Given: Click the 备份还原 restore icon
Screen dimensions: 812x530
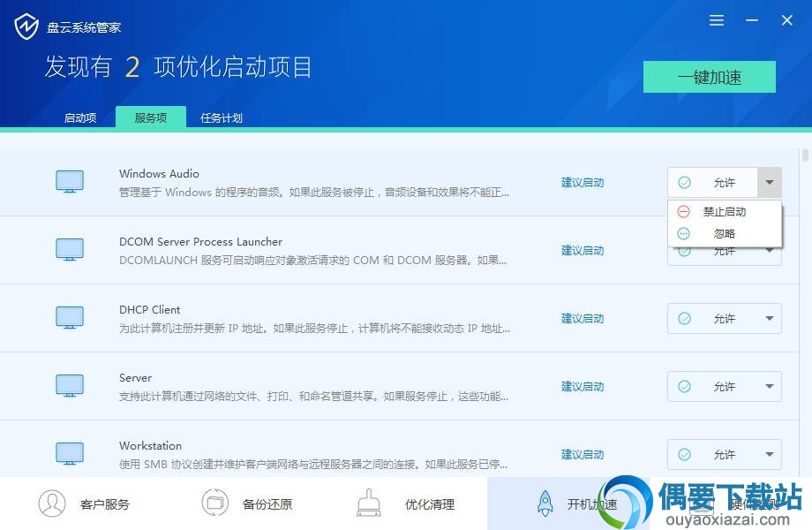Looking at the screenshot, I should 214,503.
